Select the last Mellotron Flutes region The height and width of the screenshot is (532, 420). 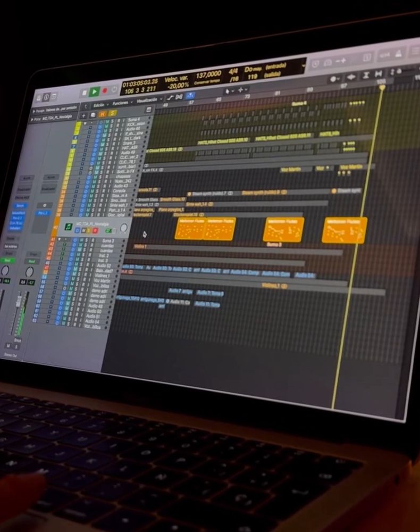click(345, 231)
